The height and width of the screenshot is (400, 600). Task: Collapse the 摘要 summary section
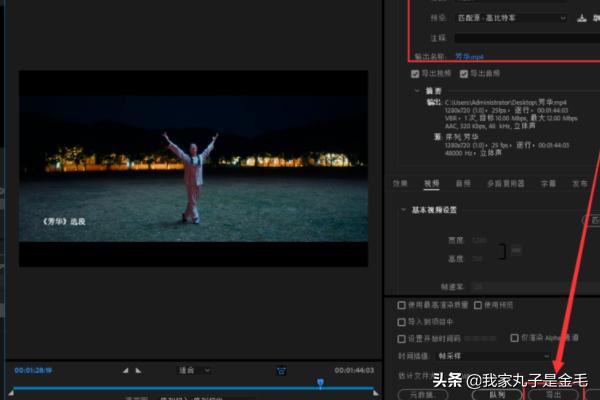tap(418, 90)
